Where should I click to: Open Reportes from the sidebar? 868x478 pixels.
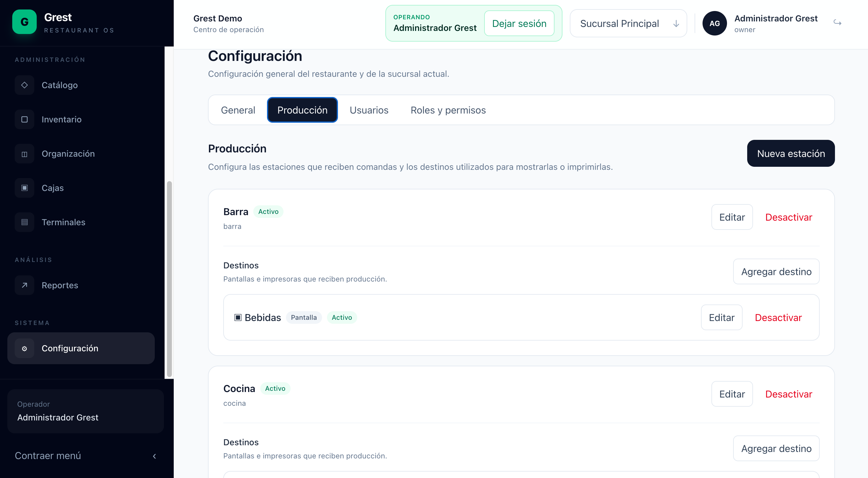(x=81, y=285)
